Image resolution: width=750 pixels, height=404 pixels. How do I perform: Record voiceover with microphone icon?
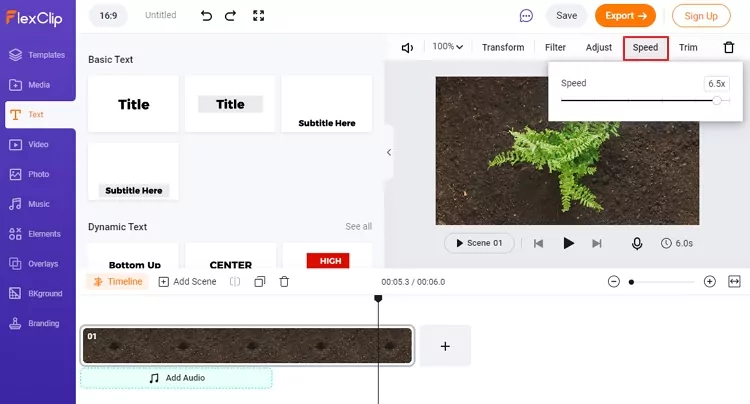[x=637, y=244]
